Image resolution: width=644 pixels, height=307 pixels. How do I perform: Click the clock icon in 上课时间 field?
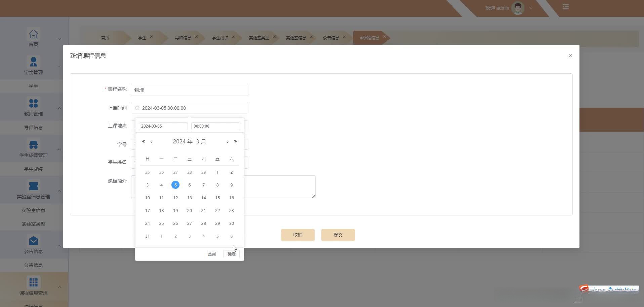pyautogui.click(x=137, y=108)
